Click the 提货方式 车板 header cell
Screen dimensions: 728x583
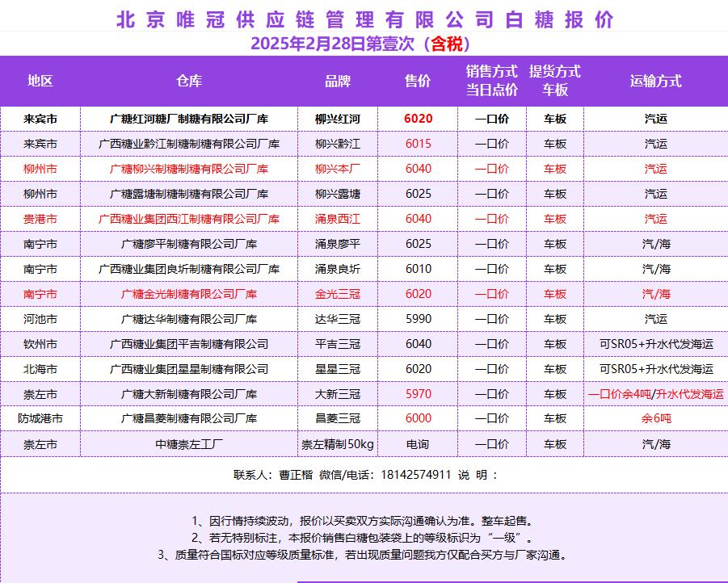click(x=554, y=81)
